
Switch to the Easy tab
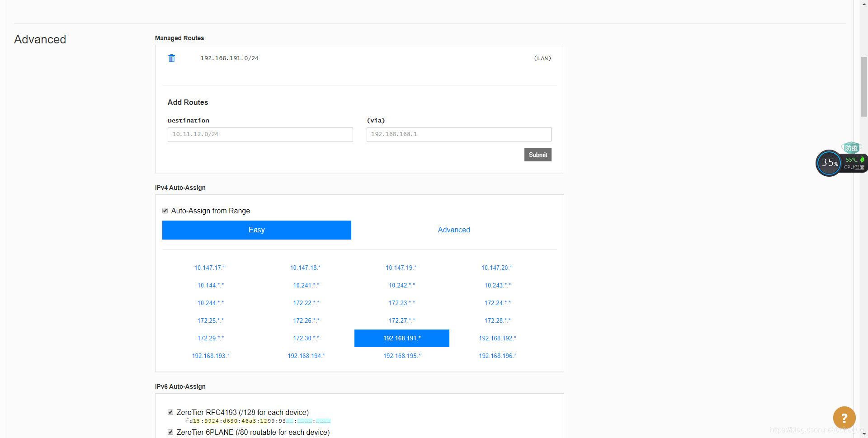[x=256, y=230]
